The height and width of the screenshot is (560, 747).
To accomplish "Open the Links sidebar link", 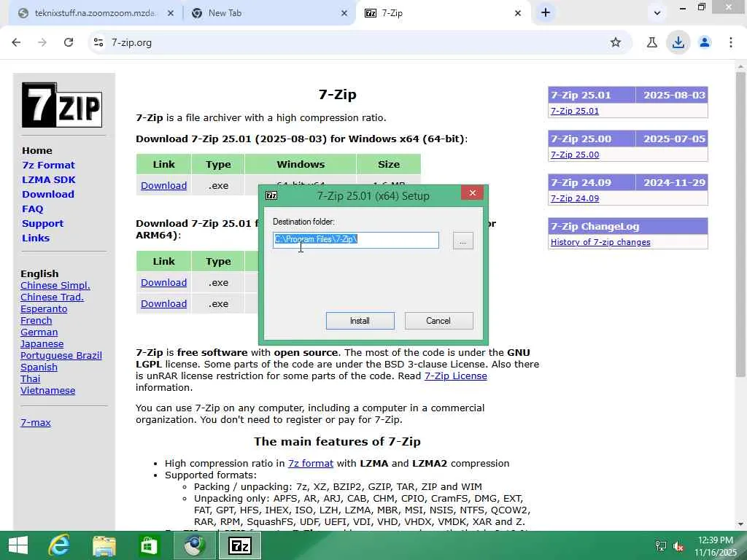I will [x=36, y=238].
